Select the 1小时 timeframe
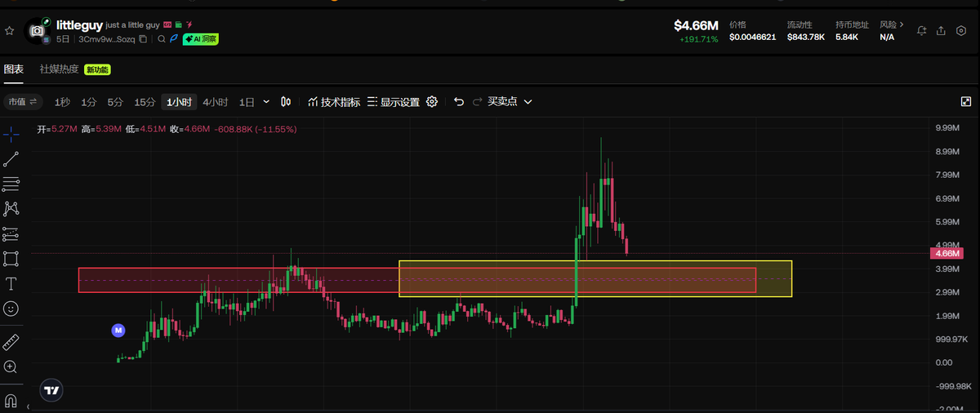Screen dimensions: 980x413 pyautogui.click(x=179, y=102)
